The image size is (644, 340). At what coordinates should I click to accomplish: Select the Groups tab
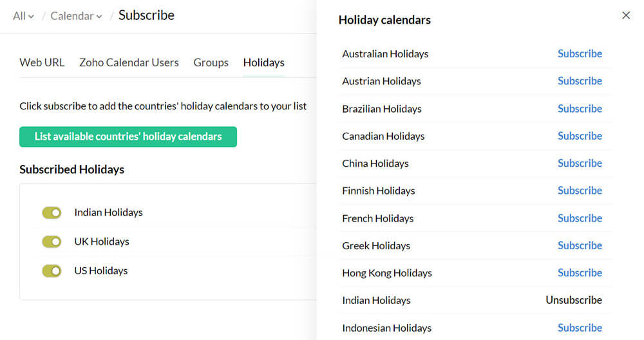click(x=211, y=62)
